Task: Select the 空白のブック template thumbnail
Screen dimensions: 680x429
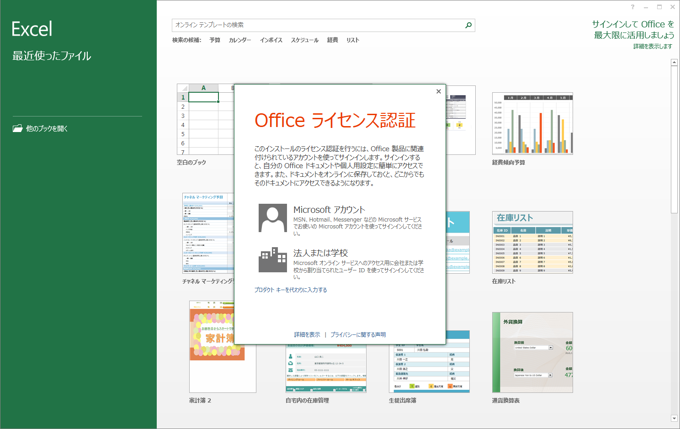Action: click(205, 119)
